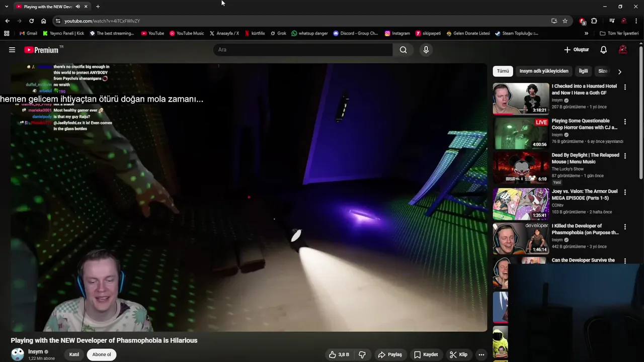644x362 pixels.
Task: Open Grok bookmark
Action: click(x=278, y=33)
